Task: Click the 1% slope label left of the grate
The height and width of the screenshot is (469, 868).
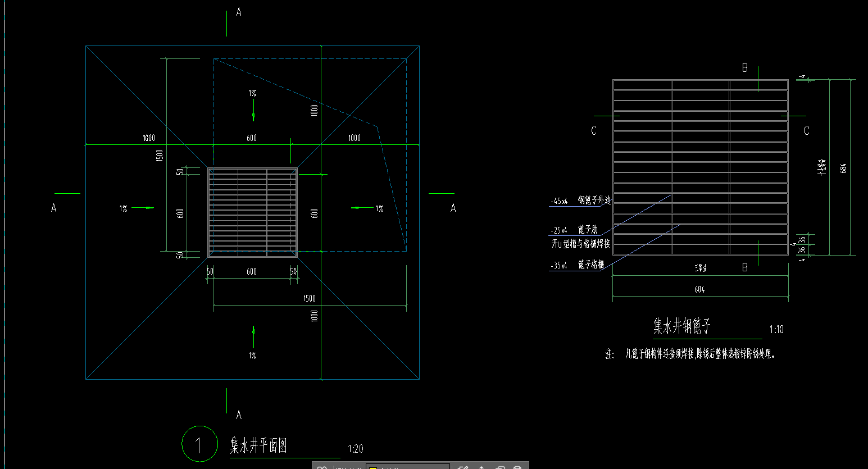Action: click(x=123, y=208)
